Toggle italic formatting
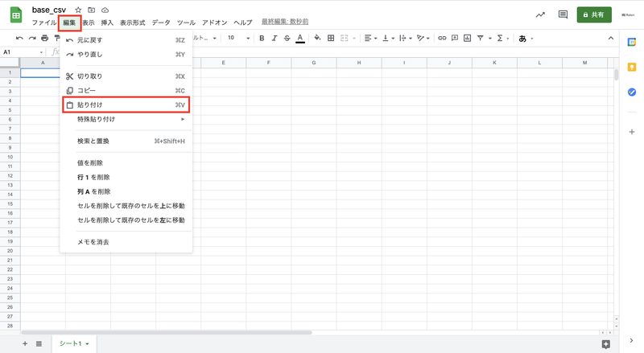The width and height of the screenshot is (644, 353). point(275,38)
